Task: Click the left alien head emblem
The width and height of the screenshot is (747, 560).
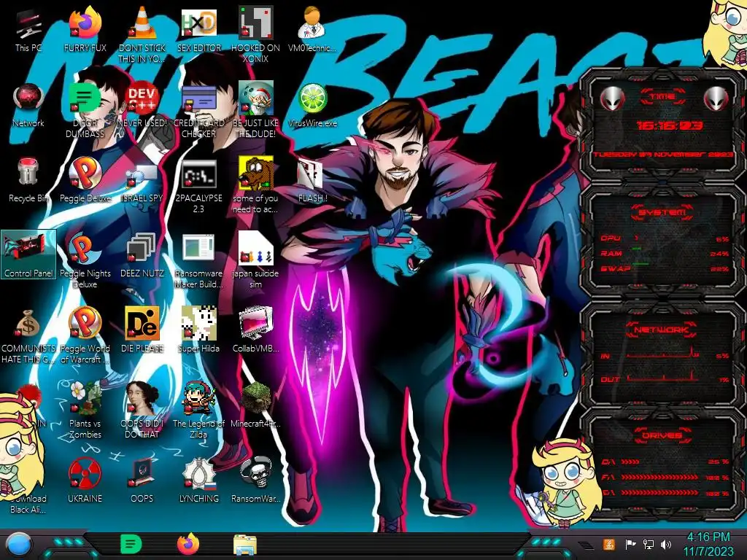Action: (612, 98)
